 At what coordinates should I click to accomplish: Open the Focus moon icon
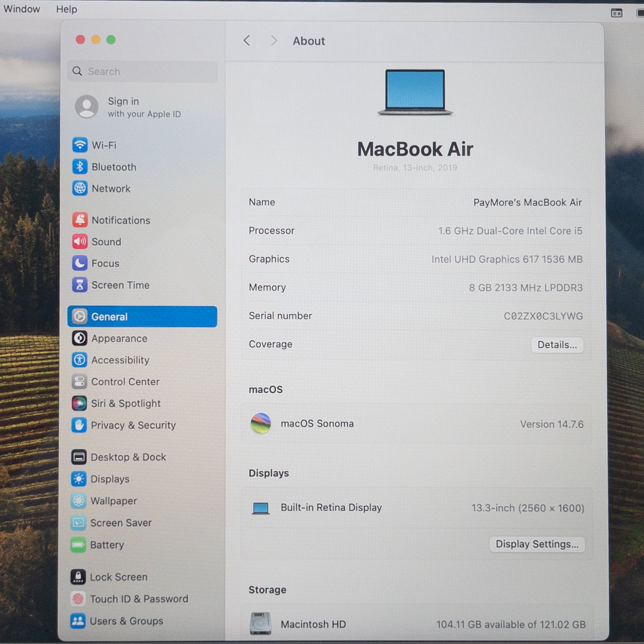[80, 263]
